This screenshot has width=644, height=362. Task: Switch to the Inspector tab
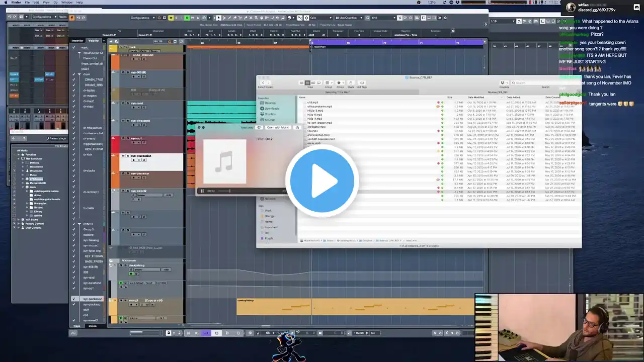tap(77, 41)
